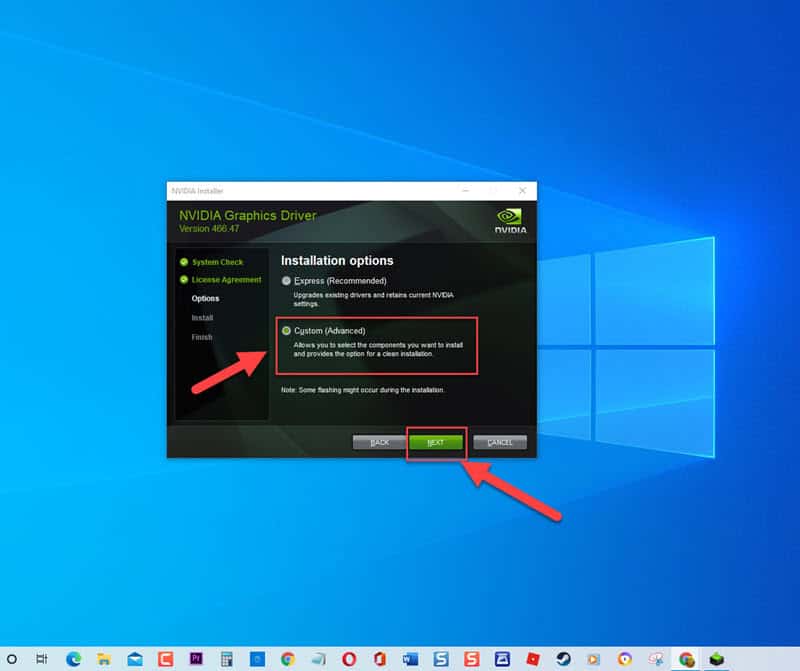The height and width of the screenshot is (671, 800).
Task: Launch Google Chrome next to blue square app
Action: coord(288,659)
